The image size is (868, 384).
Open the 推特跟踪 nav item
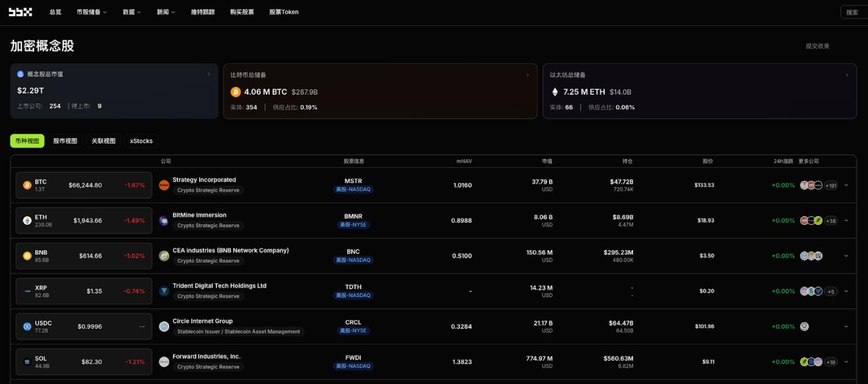click(x=203, y=12)
